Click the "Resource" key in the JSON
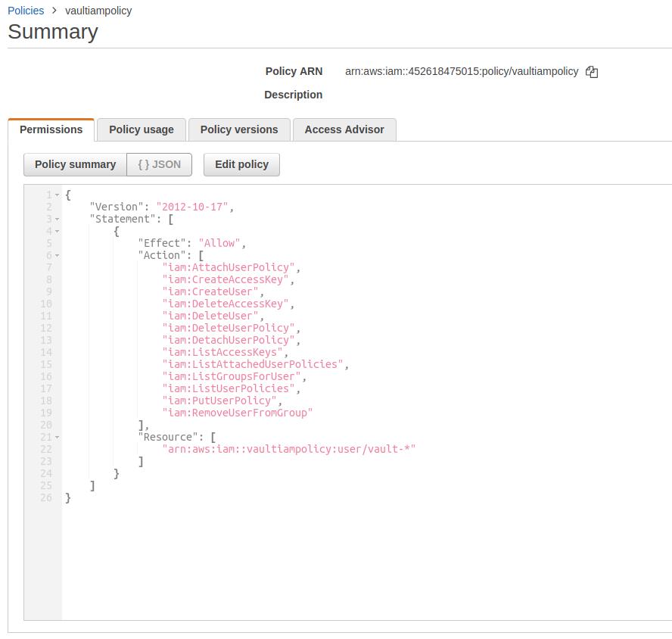The width and height of the screenshot is (672, 639). click(x=168, y=438)
